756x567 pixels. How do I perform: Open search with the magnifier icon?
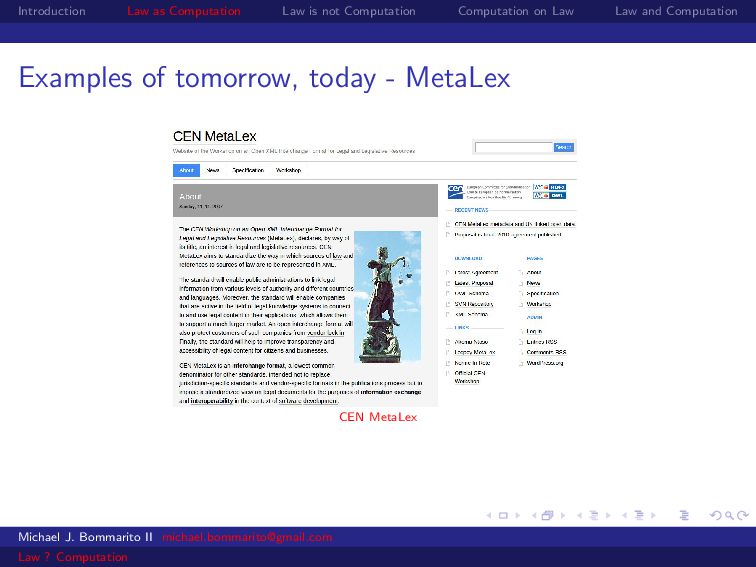[729, 515]
